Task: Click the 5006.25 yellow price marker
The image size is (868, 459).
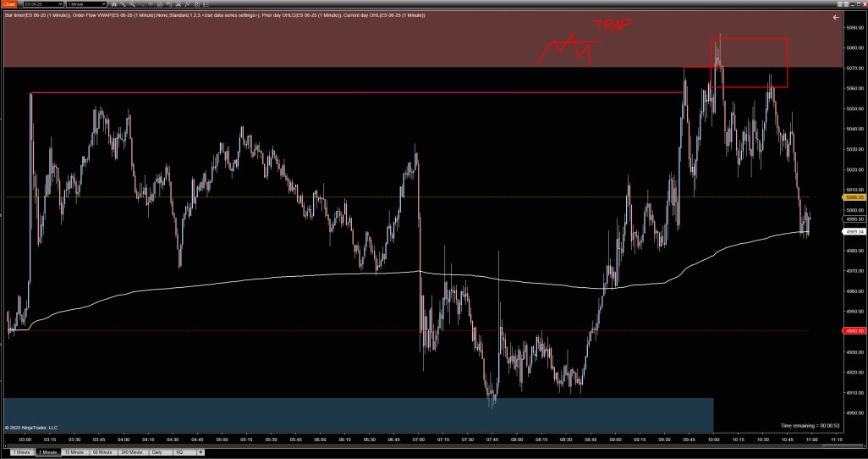Action: [853, 196]
